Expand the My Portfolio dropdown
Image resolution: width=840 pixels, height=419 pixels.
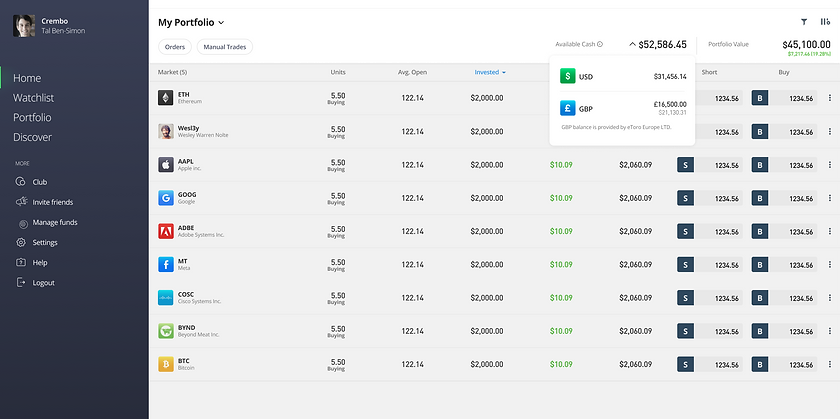[221, 22]
